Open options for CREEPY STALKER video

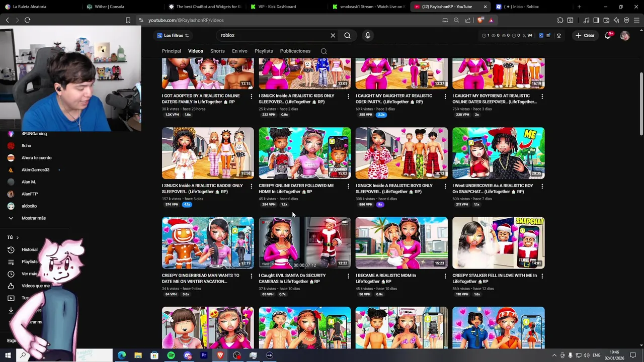click(x=542, y=276)
